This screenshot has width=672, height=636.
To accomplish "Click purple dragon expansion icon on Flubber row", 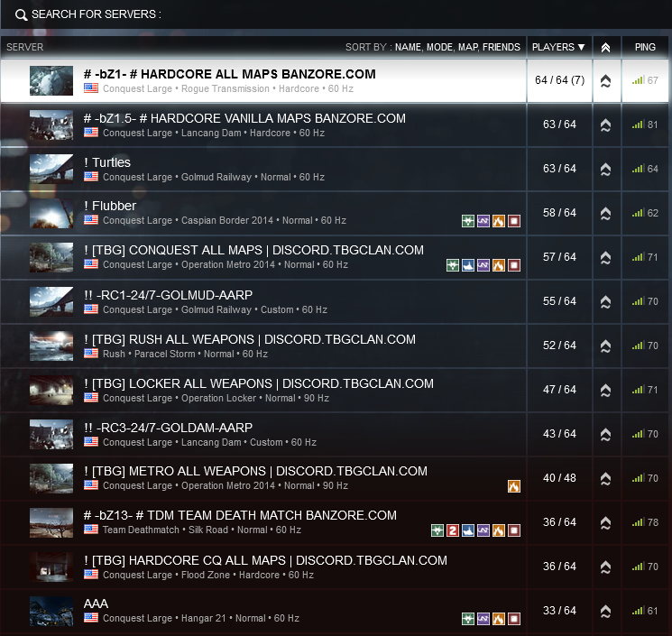I will point(483,221).
